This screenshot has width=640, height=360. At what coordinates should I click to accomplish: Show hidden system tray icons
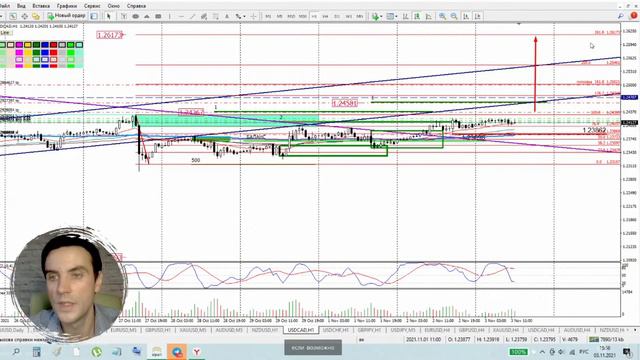pos(542,352)
